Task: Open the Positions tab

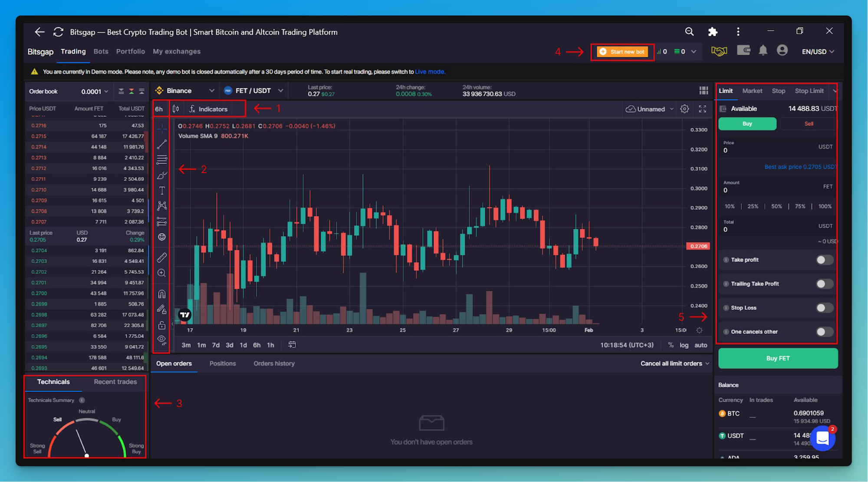Action: tap(223, 363)
